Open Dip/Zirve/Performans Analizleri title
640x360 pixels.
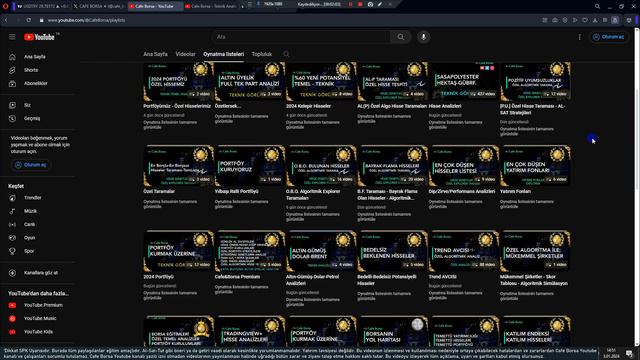[462, 191]
